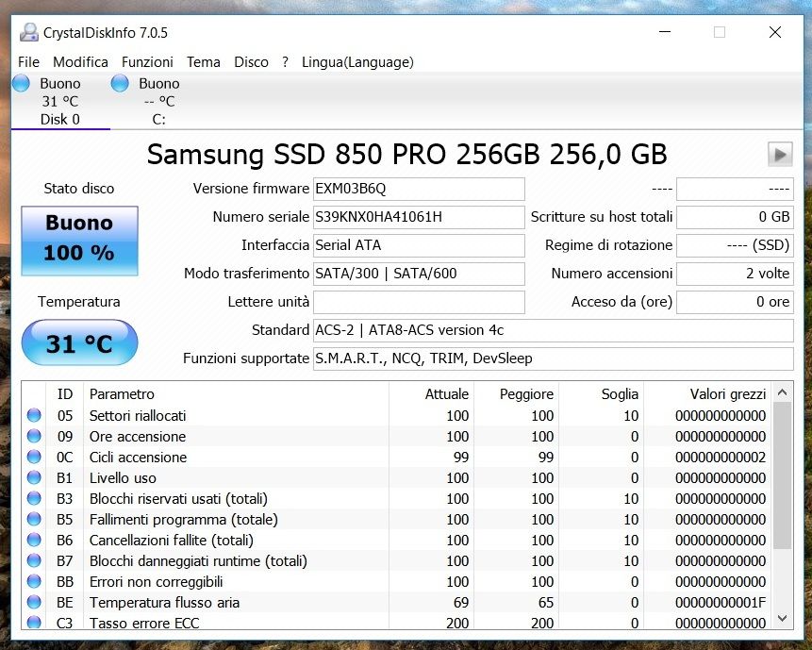The width and height of the screenshot is (812, 650).
Task: Open the Funzioni menu
Action: (147, 62)
